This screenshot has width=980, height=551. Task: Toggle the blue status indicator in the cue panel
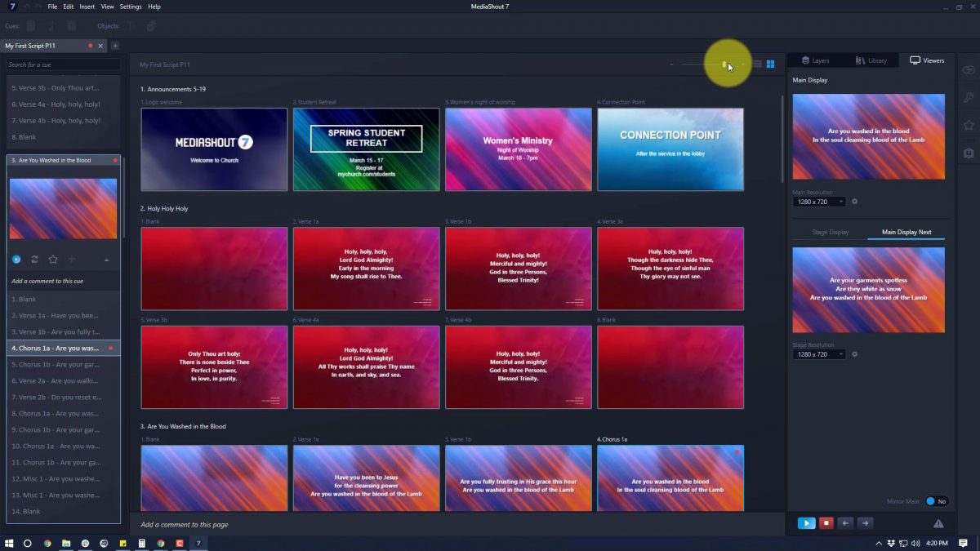(17, 259)
